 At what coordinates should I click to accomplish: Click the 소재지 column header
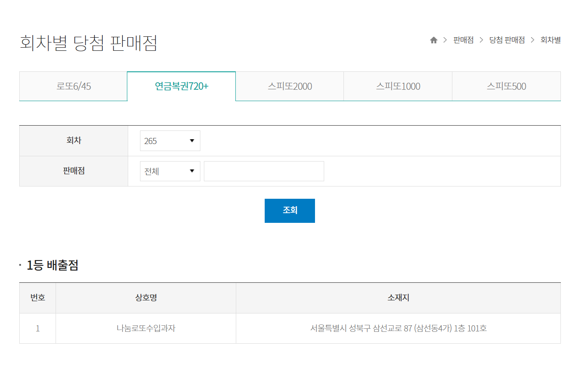click(x=398, y=298)
